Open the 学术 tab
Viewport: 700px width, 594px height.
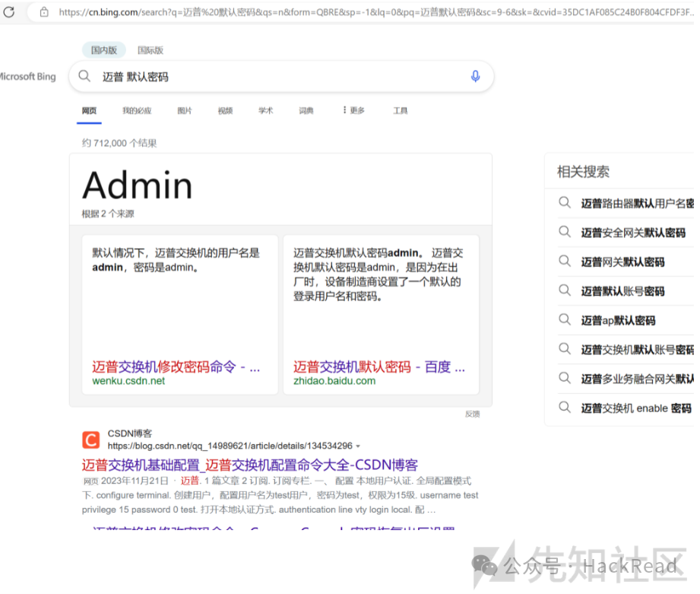[x=265, y=110]
